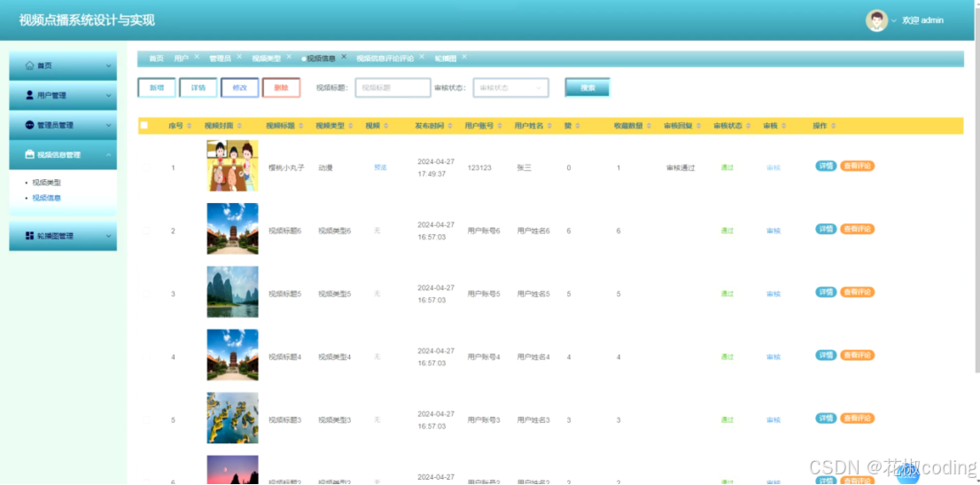Select 视频类型 under 视频信息管理
Screen dimensions: 980x485
point(47,183)
